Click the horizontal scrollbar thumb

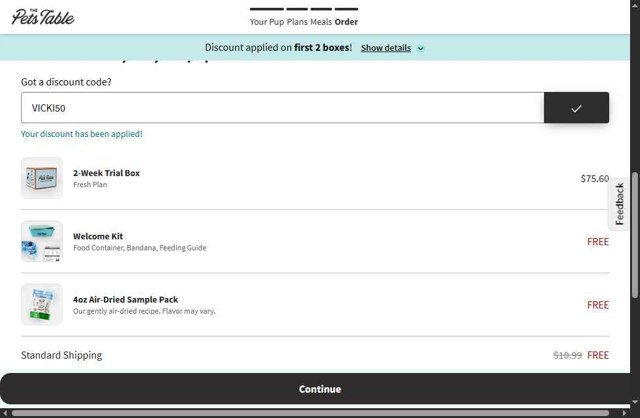point(310,413)
